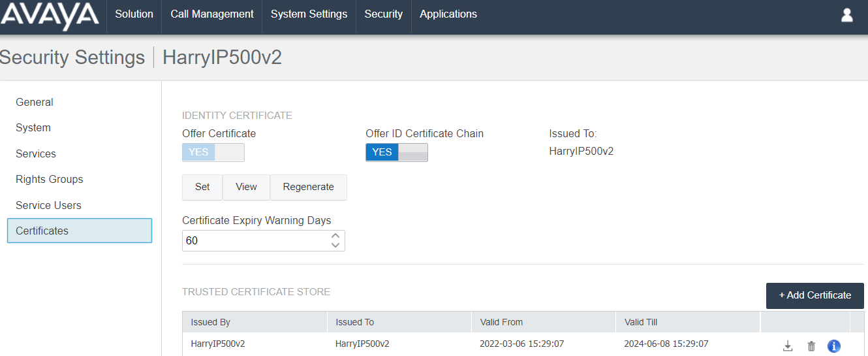The image size is (868, 356).
Task: Open the user profile icon
Action: pos(846,14)
